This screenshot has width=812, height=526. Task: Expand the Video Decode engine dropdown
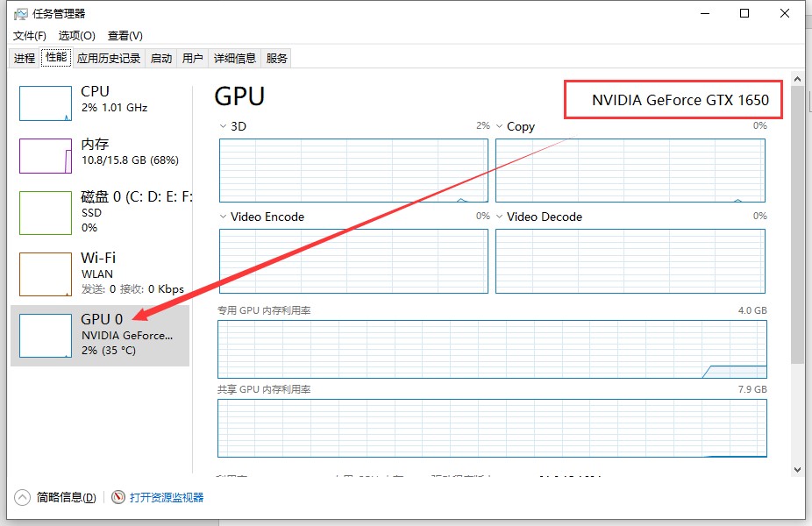500,217
